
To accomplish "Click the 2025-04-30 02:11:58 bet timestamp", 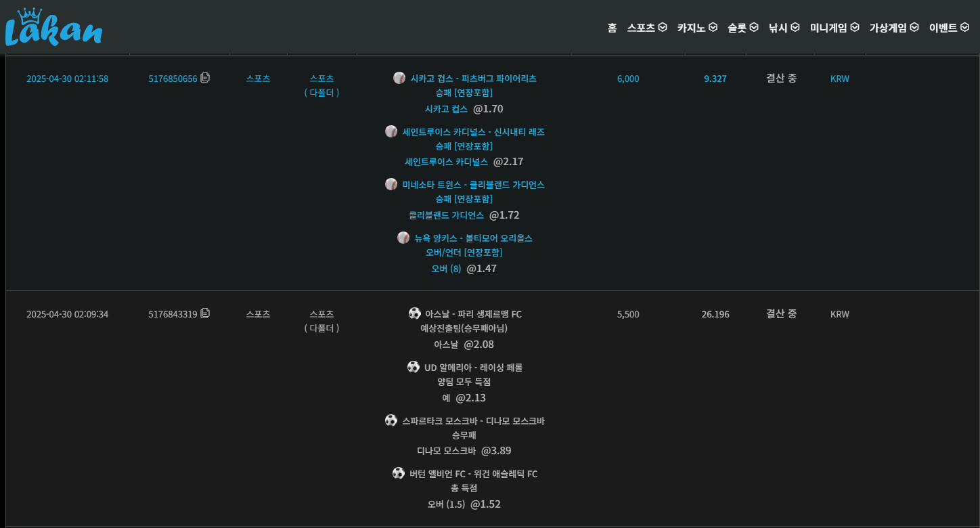I will click(67, 79).
